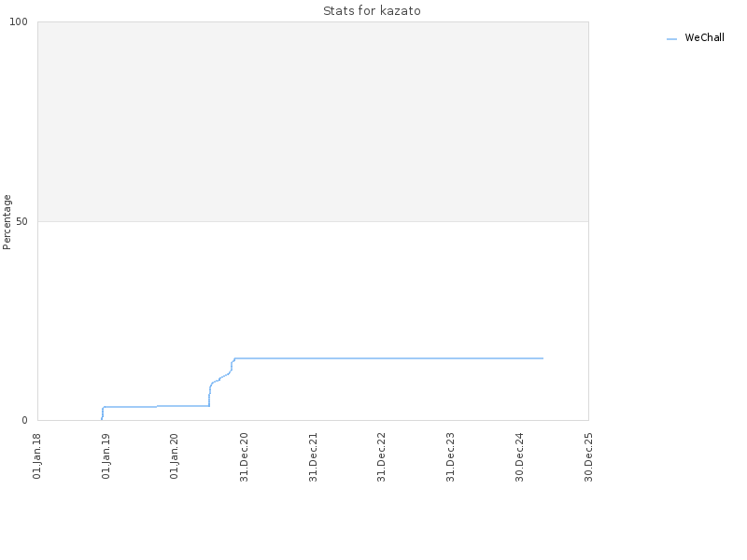Click the end point of the WeChall line

pos(543,358)
